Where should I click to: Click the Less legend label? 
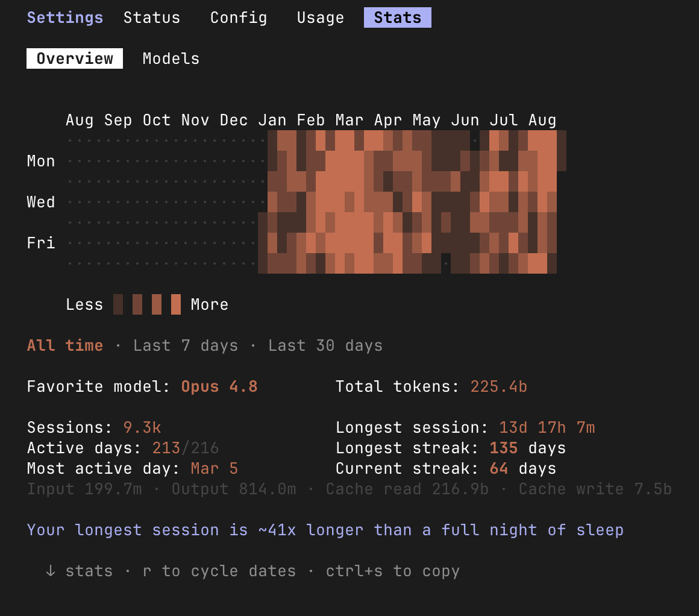[84, 304]
